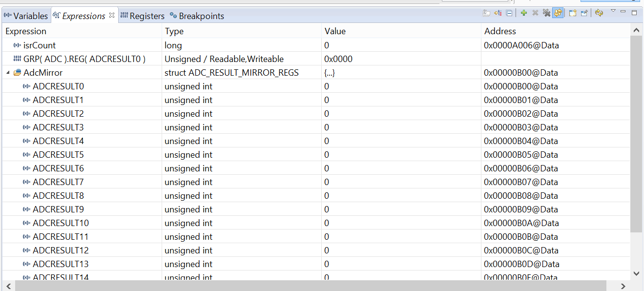Click the Address column header
Image resolution: width=644 pixels, height=291 pixels.
coord(500,31)
